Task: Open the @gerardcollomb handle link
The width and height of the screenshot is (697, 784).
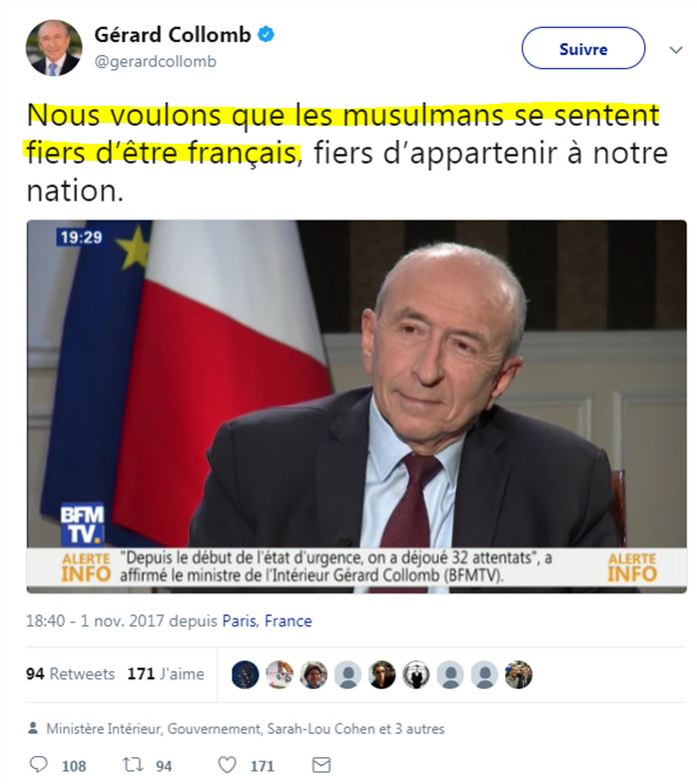Action: point(156,62)
